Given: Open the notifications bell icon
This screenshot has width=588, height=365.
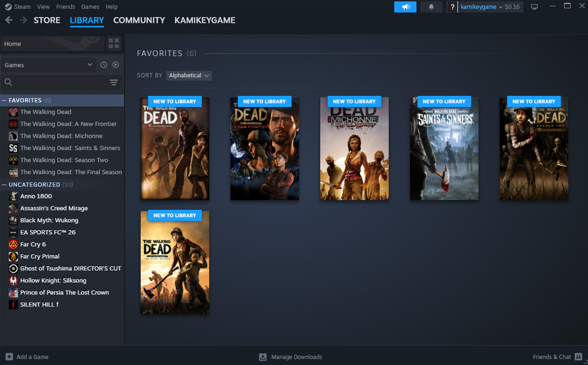Looking at the screenshot, I should coord(432,7).
